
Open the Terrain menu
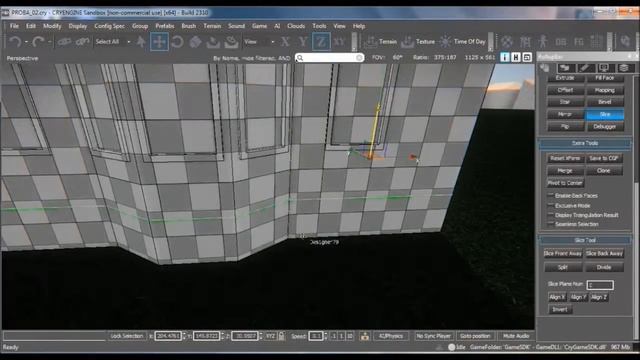click(x=212, y=26)
